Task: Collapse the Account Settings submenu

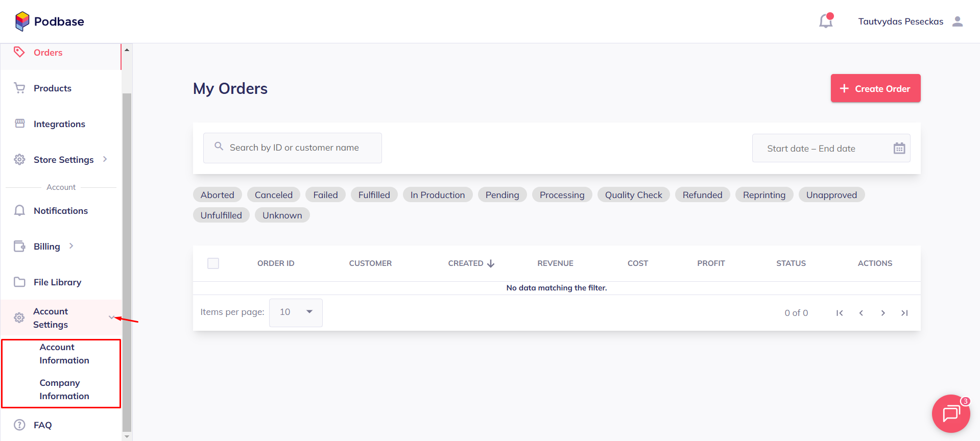Action: coord(112,317)
